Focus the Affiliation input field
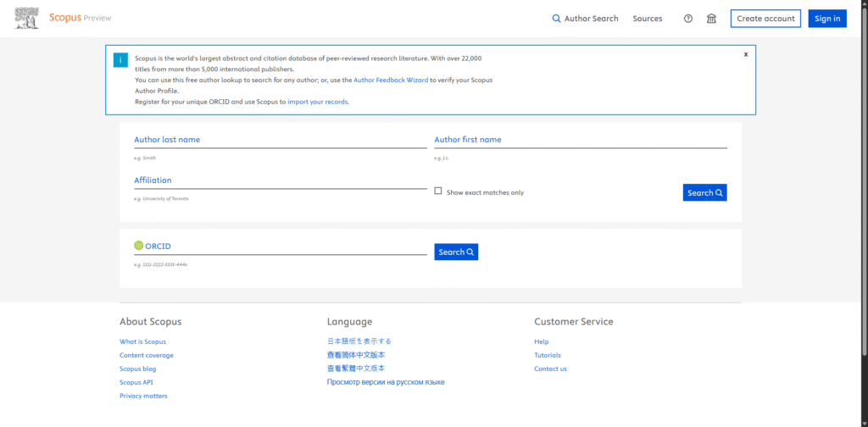The width and height of the screenshot is (868, 427). pyautogui.click(x=280, y=180)
